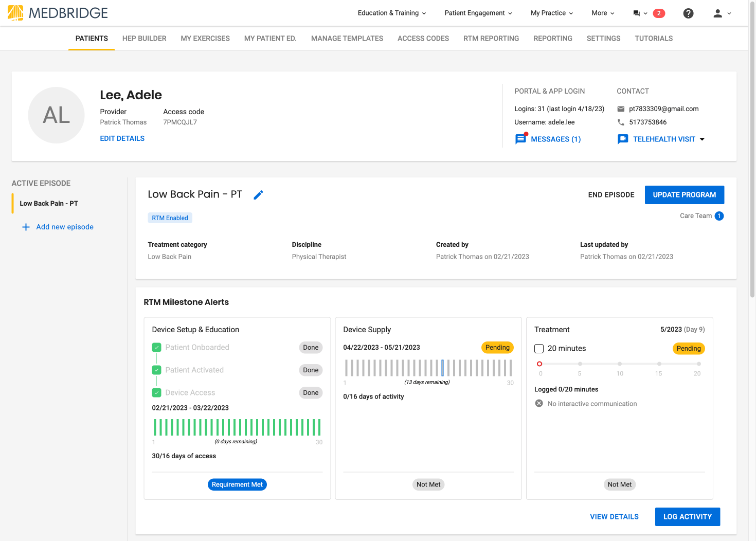The height and width of the screenshot is (541, 756).
Task: Select the PATIENTS tab
Action: [x=92, y=39]
